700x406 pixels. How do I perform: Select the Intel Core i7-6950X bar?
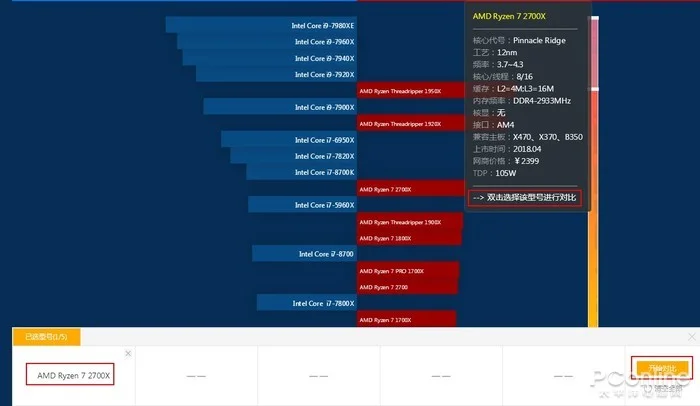289,139
